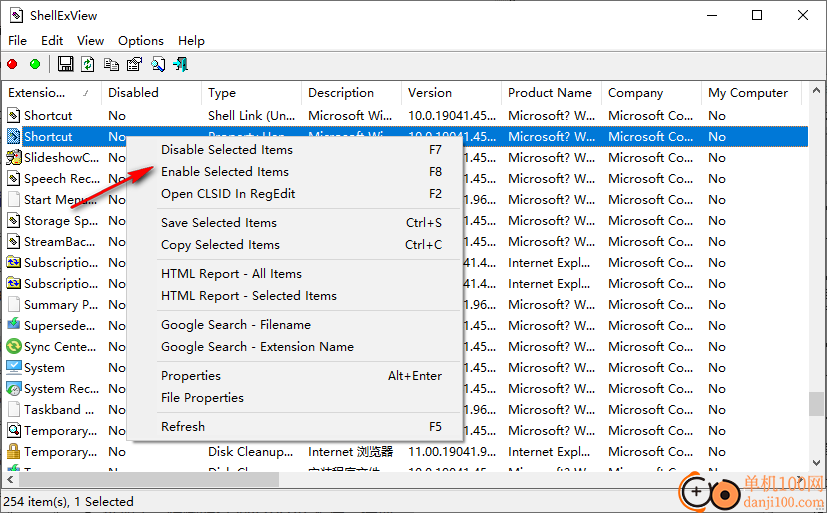
Task: Click the Temporary... row padlock icon
Action: click(x=14, y=451)
